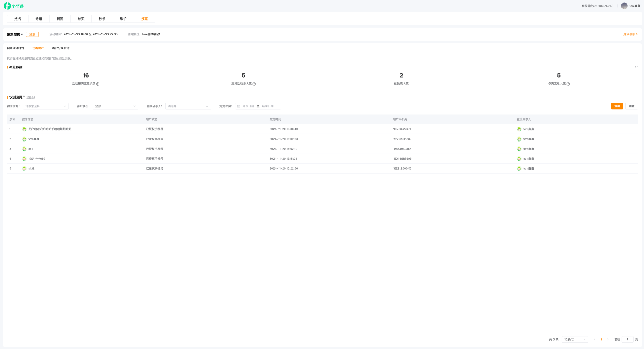Viewport: 644px width, 349px height.
Task: Click 智校绑定sit (ID:575312) account text
Action: [597, 6]
